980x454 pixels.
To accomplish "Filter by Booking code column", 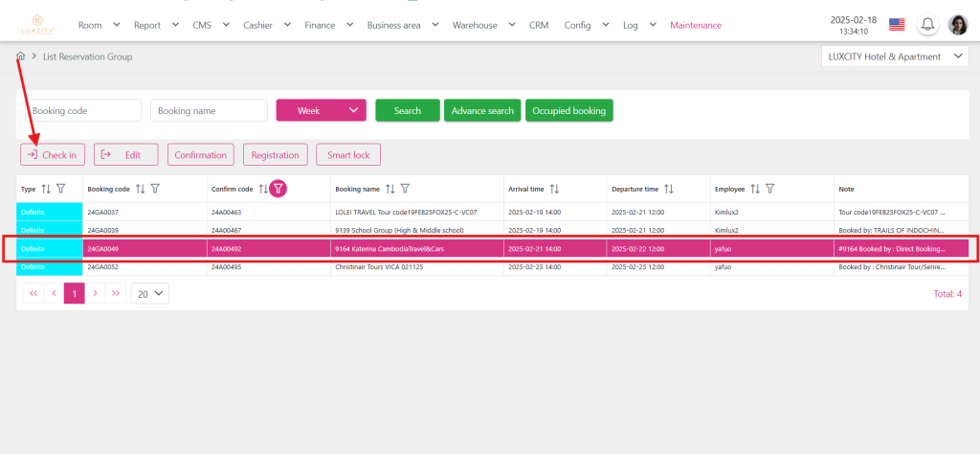I will pos(155,189).
